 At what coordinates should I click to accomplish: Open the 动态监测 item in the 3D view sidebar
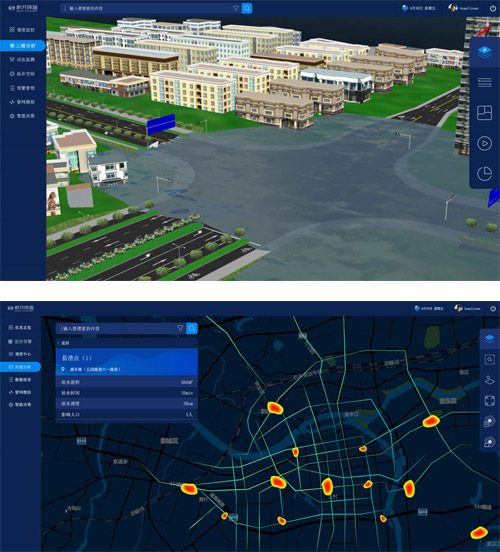pos(23,59)
